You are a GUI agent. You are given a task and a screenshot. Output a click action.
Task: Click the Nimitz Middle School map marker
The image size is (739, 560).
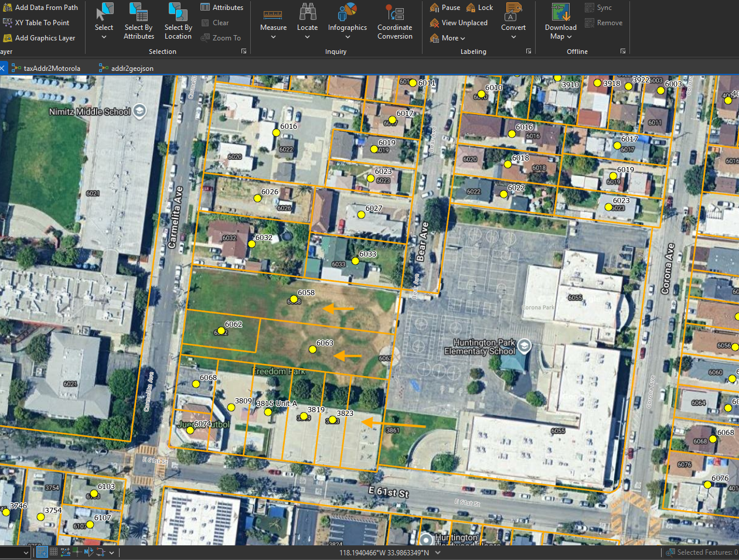pyautogui.click(x=139, y=111)
